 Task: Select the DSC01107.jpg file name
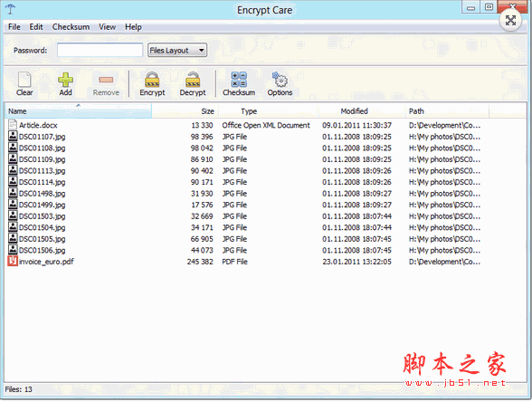click(42, 137)
